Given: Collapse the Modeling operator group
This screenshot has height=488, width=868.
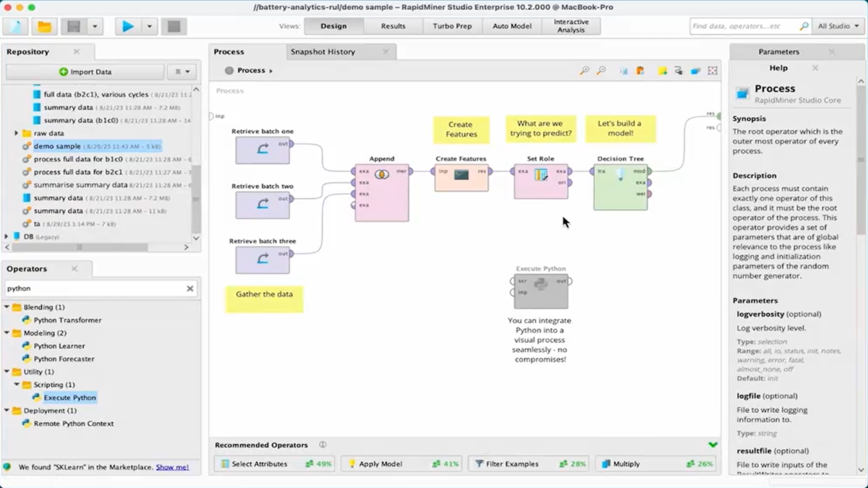Looking at the screenshot, I should click(7, 333).
